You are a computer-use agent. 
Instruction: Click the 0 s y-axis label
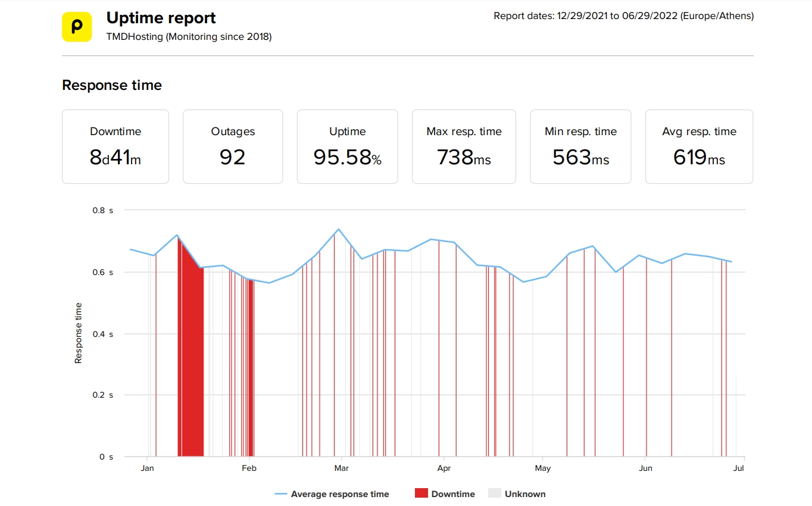(107, 457)
